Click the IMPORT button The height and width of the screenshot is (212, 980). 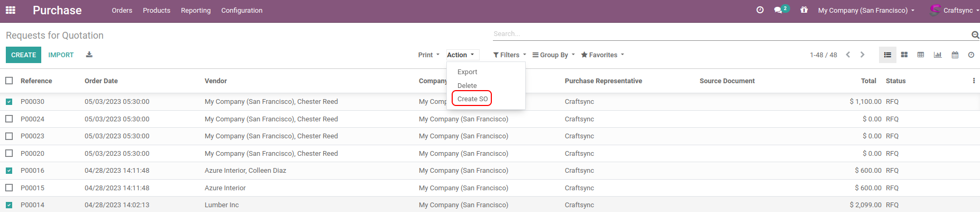coord(61,55)
